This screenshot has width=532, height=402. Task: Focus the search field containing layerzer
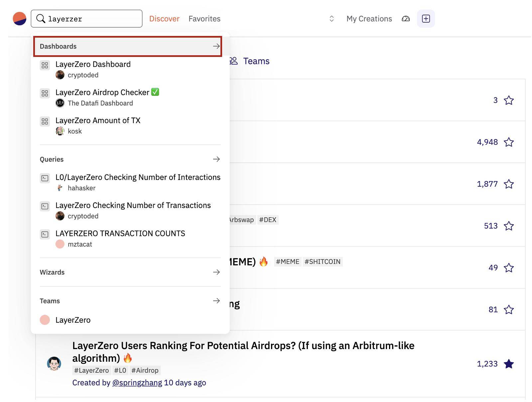(87, 19)
